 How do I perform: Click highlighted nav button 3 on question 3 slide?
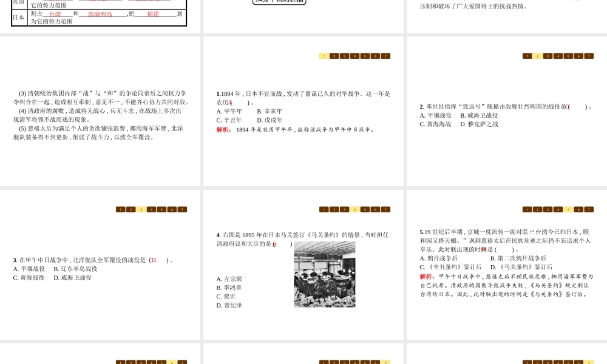(141, 210)
